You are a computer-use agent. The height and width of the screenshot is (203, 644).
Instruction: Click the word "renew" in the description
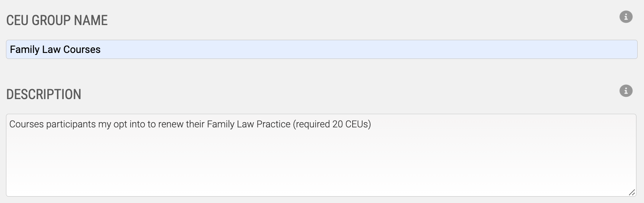[170, 125]
